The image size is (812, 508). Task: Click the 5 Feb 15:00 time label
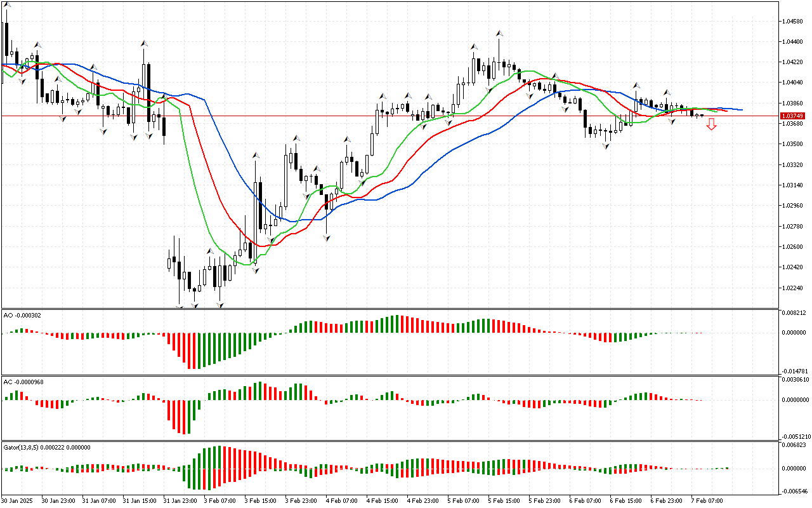tap(504, 500)
